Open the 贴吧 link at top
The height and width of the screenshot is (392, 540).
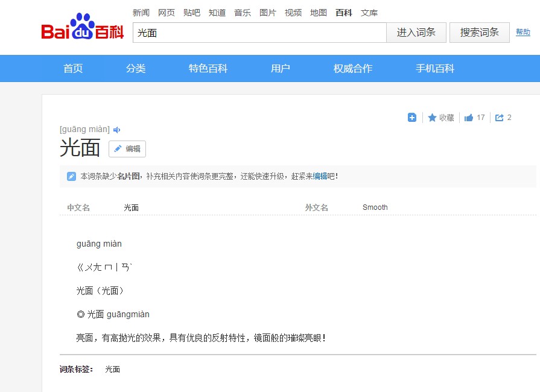(192, 13)
